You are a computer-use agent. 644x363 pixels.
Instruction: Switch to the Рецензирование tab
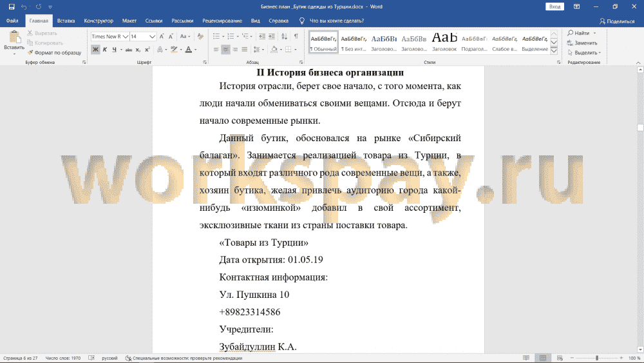(222, 21)
